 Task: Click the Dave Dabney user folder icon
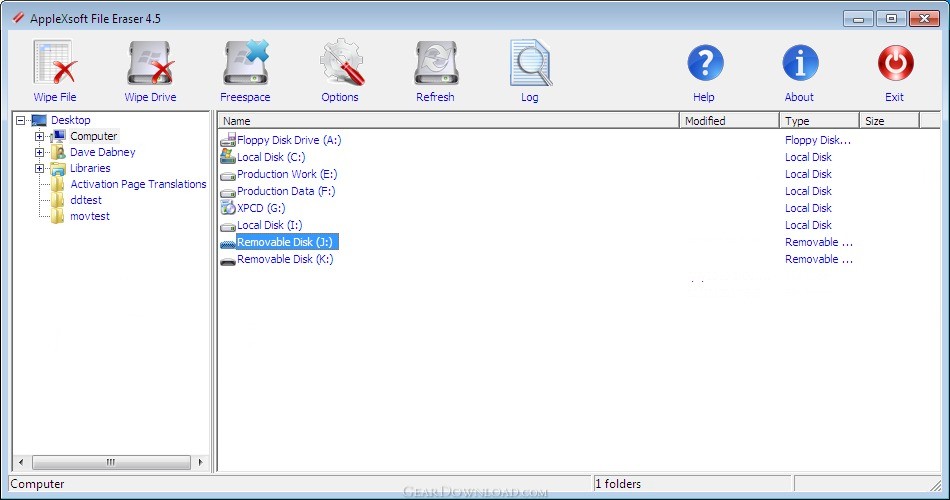click(x=58, y=152)
